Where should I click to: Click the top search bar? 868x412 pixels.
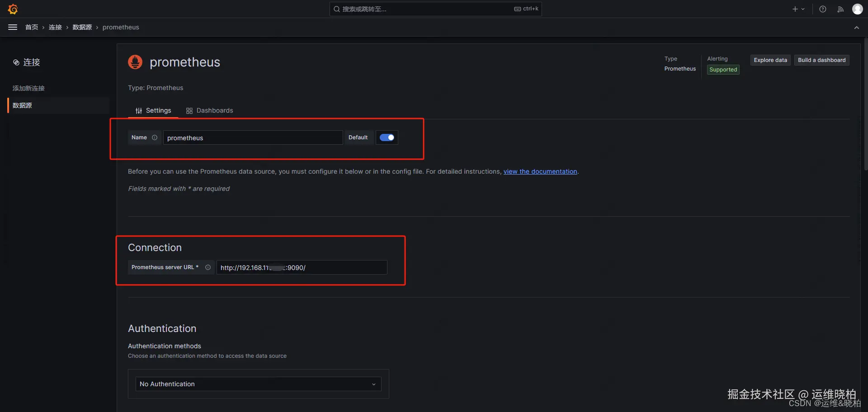pos(435,9)
